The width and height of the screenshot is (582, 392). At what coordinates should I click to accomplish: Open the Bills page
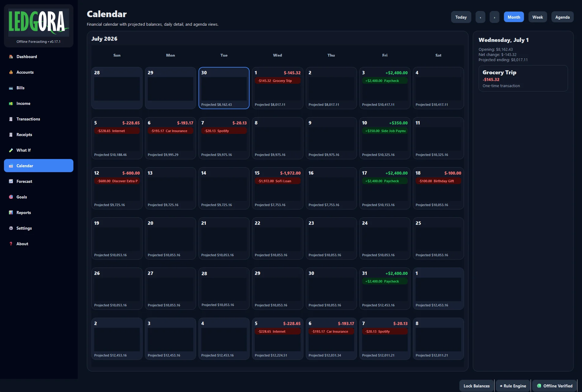pyautogui.click(x=39, y=88)
